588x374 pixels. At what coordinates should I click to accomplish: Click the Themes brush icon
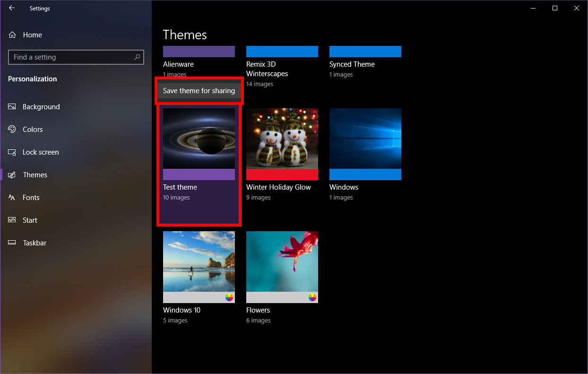(x=12, y=175)
